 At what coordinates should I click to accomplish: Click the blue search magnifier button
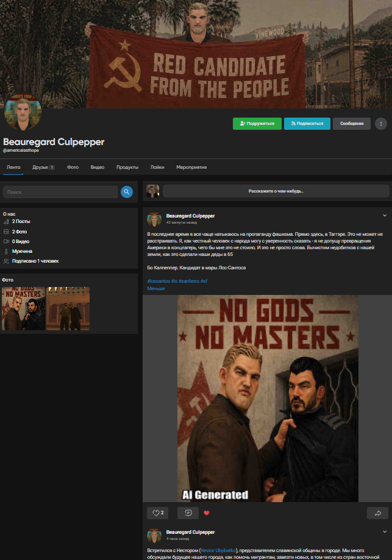(126, 192)
